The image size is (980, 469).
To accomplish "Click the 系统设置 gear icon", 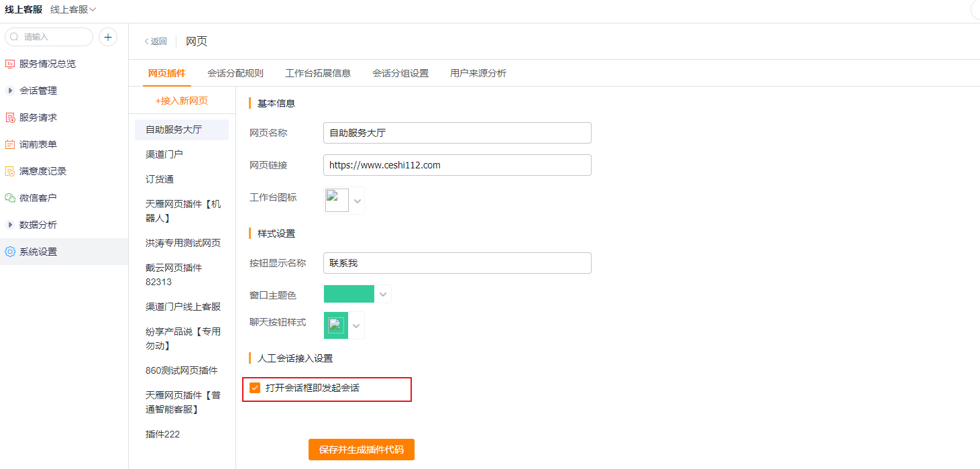I will [x=9, y=251].
